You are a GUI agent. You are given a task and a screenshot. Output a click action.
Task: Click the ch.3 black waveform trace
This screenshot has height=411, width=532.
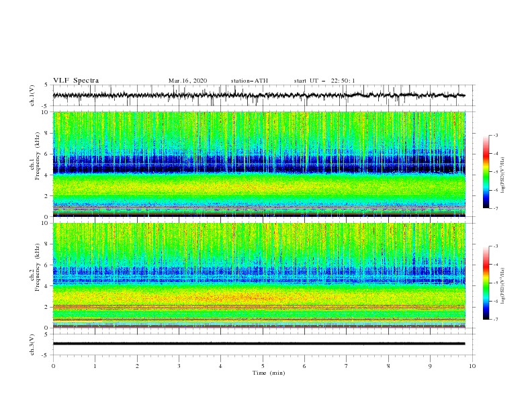click(259, 344)
